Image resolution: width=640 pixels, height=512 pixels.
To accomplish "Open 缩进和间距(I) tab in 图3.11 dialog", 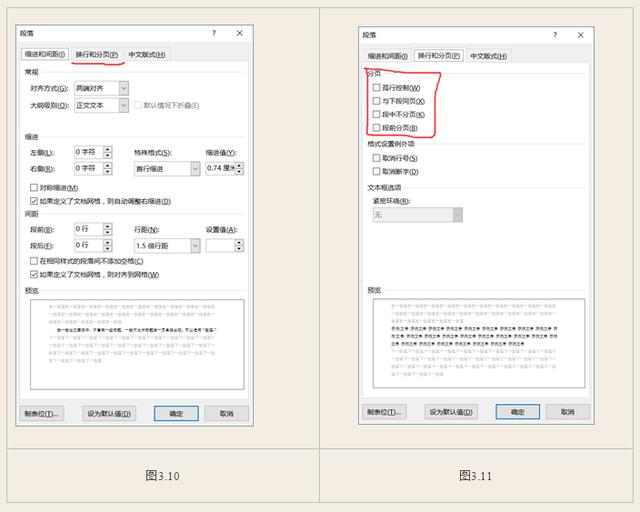I will 387,56.
